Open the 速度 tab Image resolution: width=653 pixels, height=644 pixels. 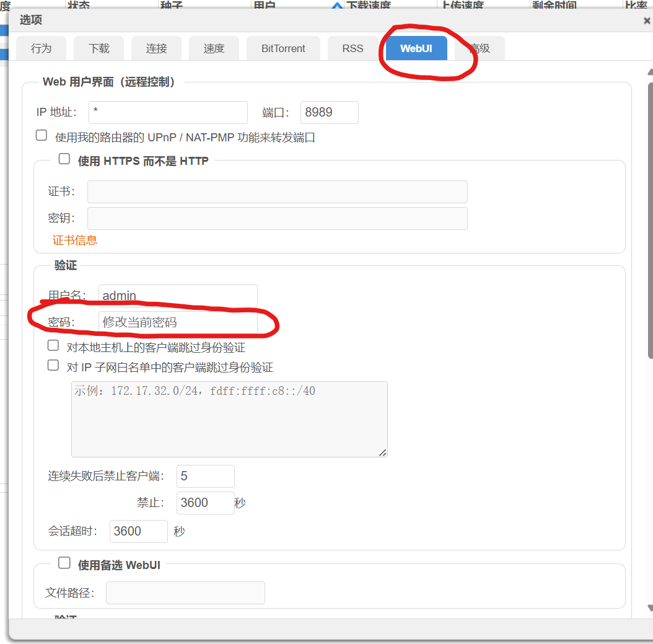[214, 48]
